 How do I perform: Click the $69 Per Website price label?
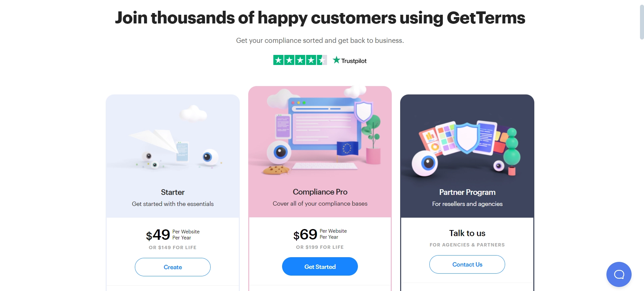tap(320, 234)
